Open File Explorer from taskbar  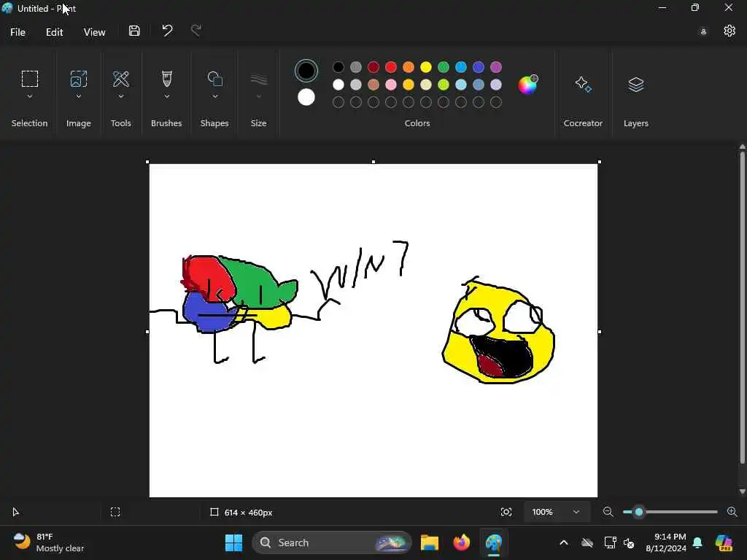pyautogui.click(x=429, y=542)
